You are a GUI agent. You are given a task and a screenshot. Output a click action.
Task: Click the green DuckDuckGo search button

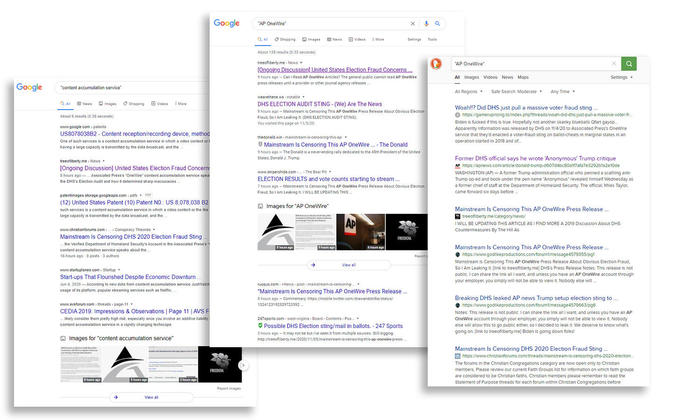pyautogui.click(x=629, y=64)
